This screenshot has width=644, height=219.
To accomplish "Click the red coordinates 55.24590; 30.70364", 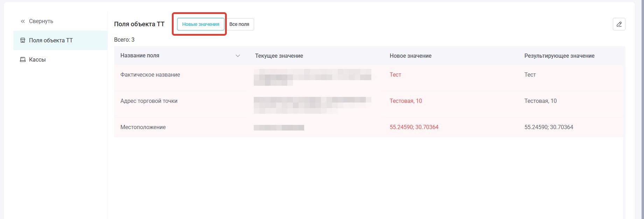I will pos(414,127).
